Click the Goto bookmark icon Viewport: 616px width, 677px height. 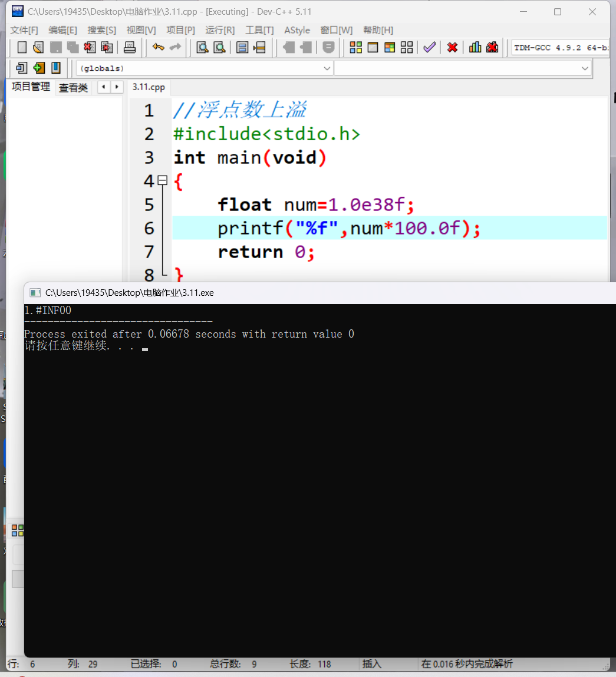[56, 68]
